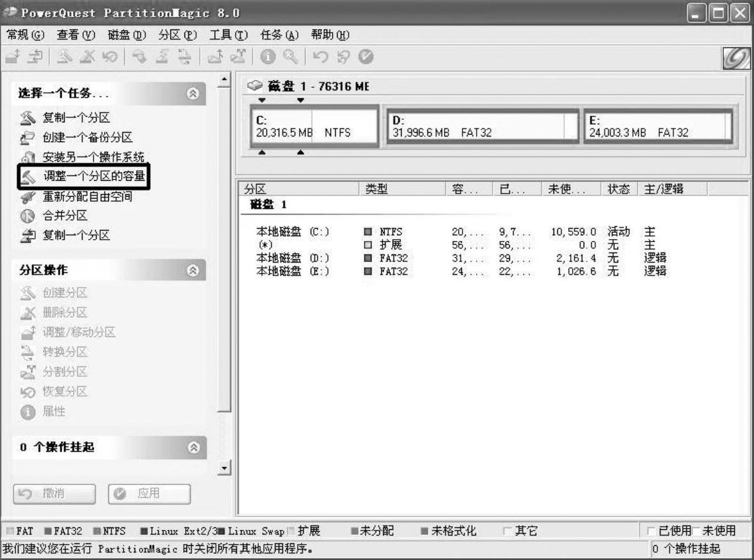This screenshot has height=560, width=754.
Task: Collapse the 选择一个任务 panel
Action: click(x=193, y=94)
